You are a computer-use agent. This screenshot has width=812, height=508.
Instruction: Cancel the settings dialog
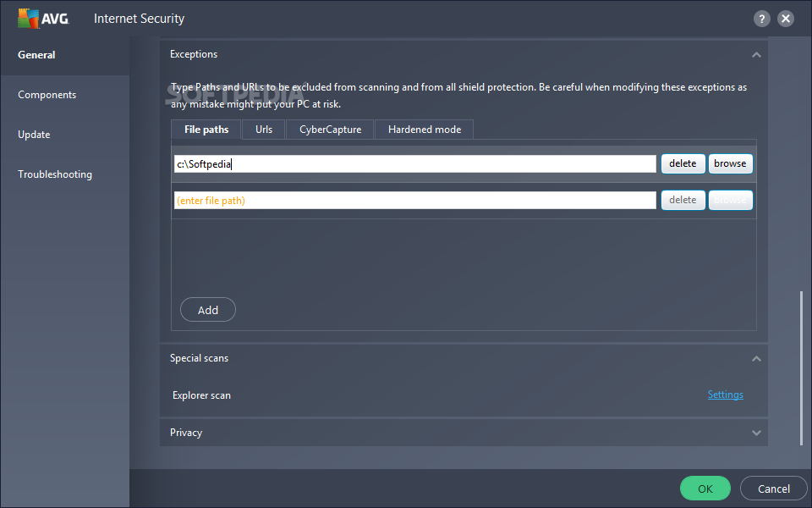774,489
